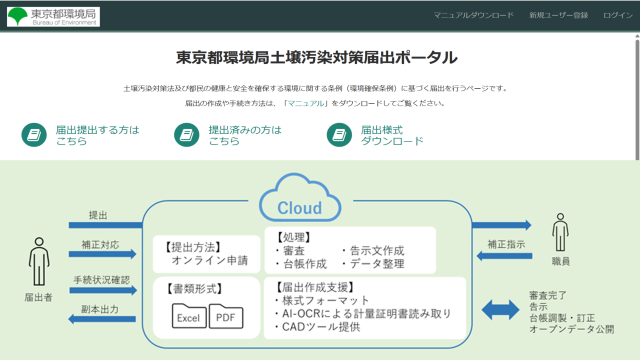Click データ整理 text in diagram
The image size is (640, 360).
tap(377, 264)
